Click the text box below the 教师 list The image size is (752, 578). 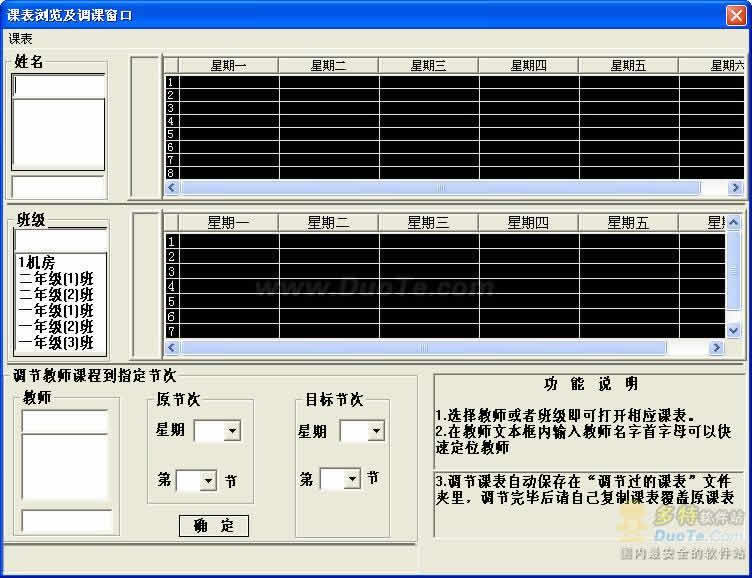click(67, 521)
